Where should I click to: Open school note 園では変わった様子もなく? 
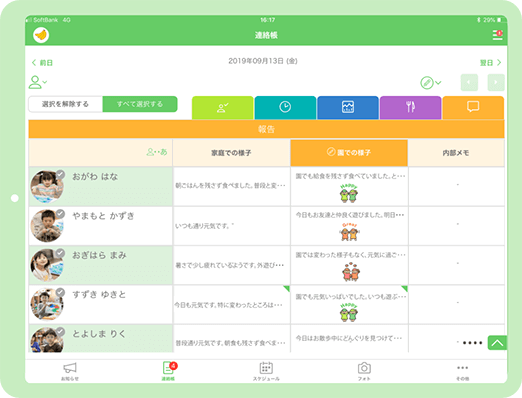(350, 255)
